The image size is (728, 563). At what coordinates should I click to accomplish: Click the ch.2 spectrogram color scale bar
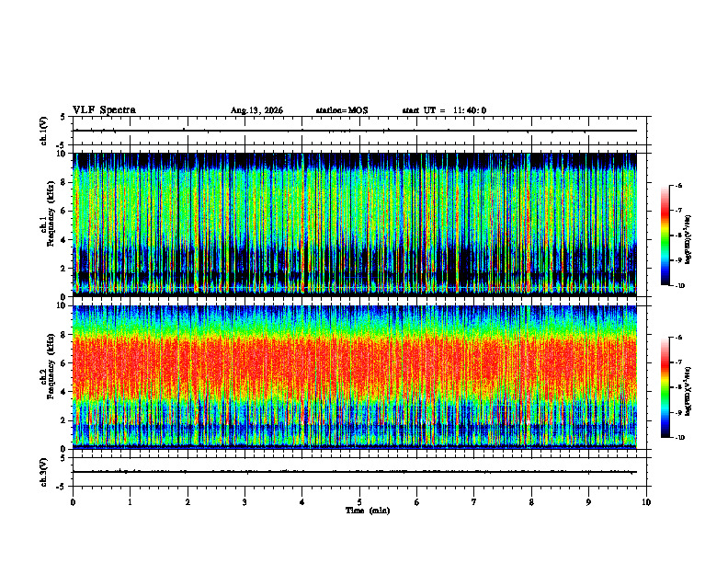(x=665, y=387)
